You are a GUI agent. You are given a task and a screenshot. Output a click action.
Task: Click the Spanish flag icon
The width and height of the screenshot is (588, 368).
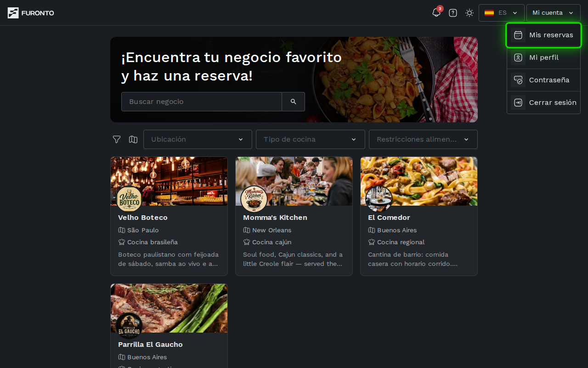coord(489,13)
